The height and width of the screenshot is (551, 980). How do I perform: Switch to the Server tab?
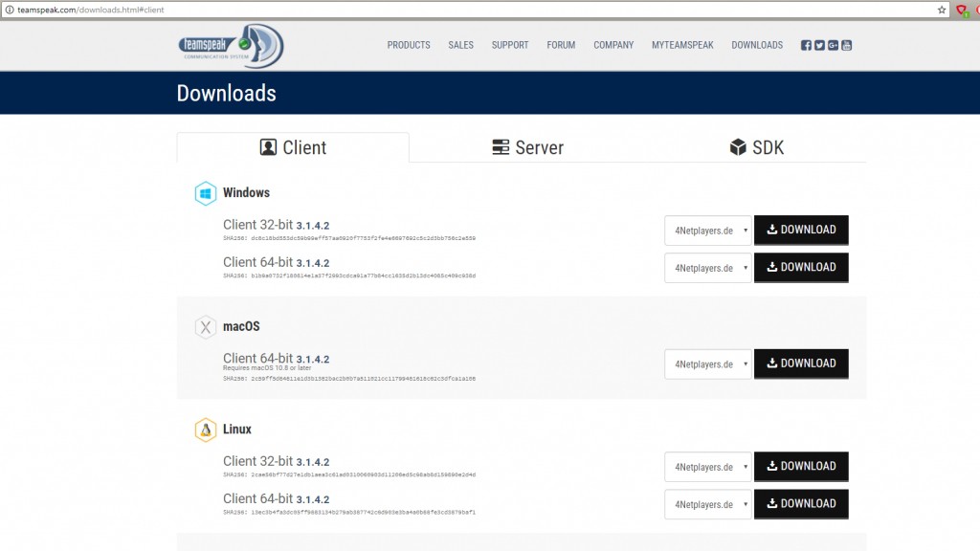pos(527,147)
